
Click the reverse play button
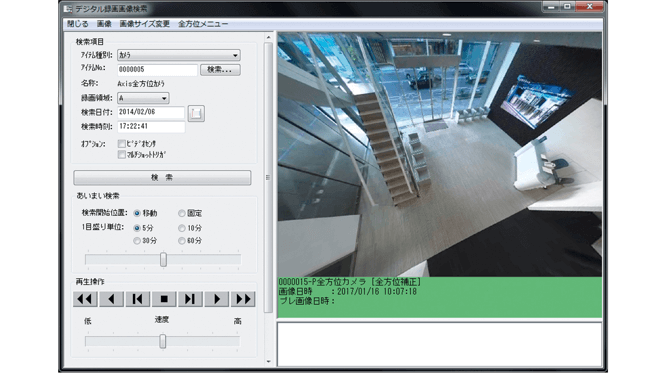(112, 299)
